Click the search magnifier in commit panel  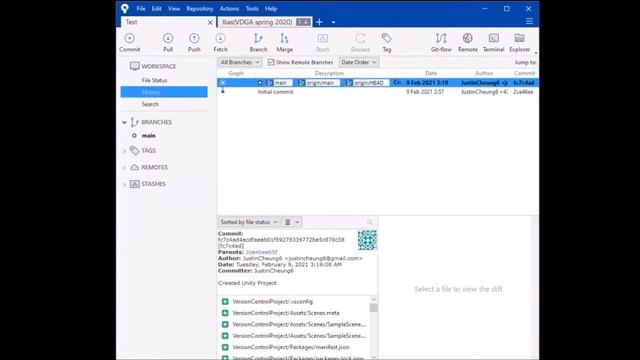[x=370, y=222]
